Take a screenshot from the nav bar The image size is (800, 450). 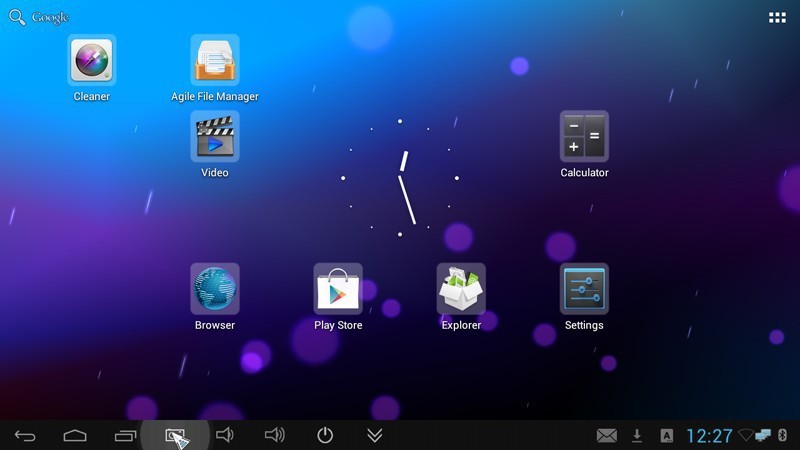coord(175,435)
